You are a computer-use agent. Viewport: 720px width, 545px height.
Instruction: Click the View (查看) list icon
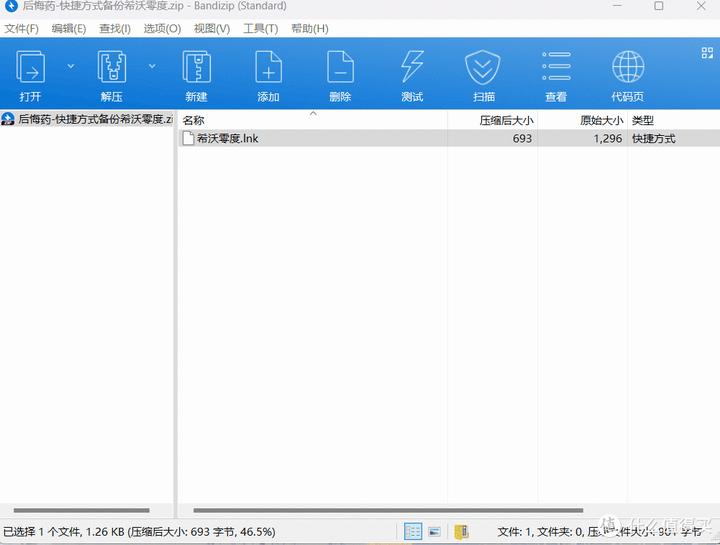click(556, 66)
